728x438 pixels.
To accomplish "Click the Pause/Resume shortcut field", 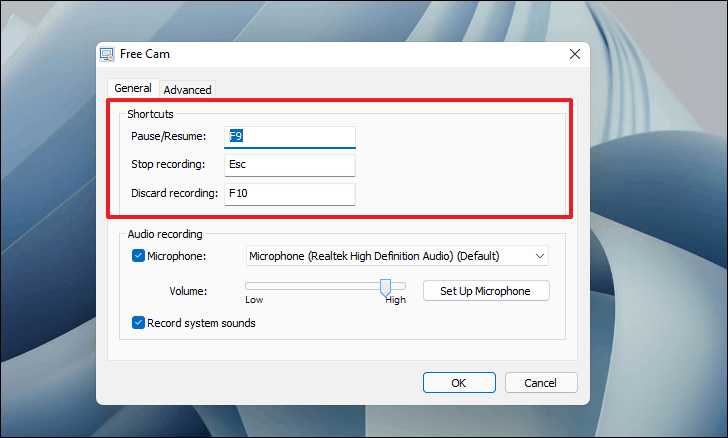I will coord(290,137).
